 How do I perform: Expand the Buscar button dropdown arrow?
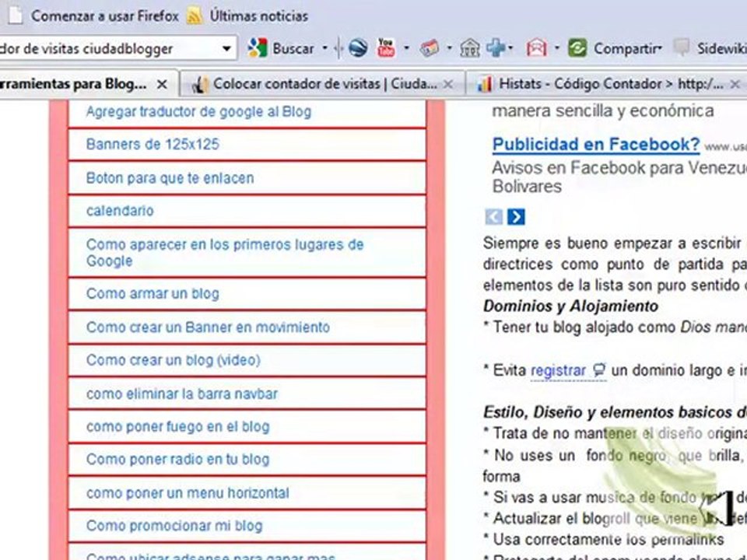(325, 48)
